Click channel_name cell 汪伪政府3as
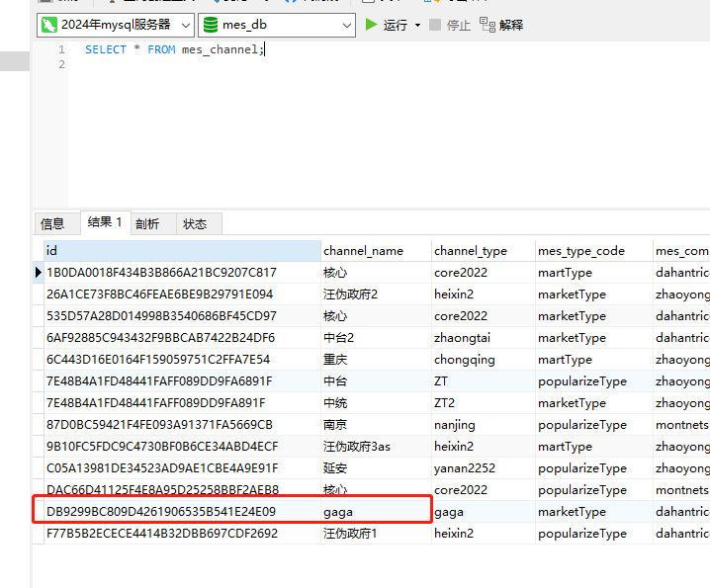 [377, 447]
